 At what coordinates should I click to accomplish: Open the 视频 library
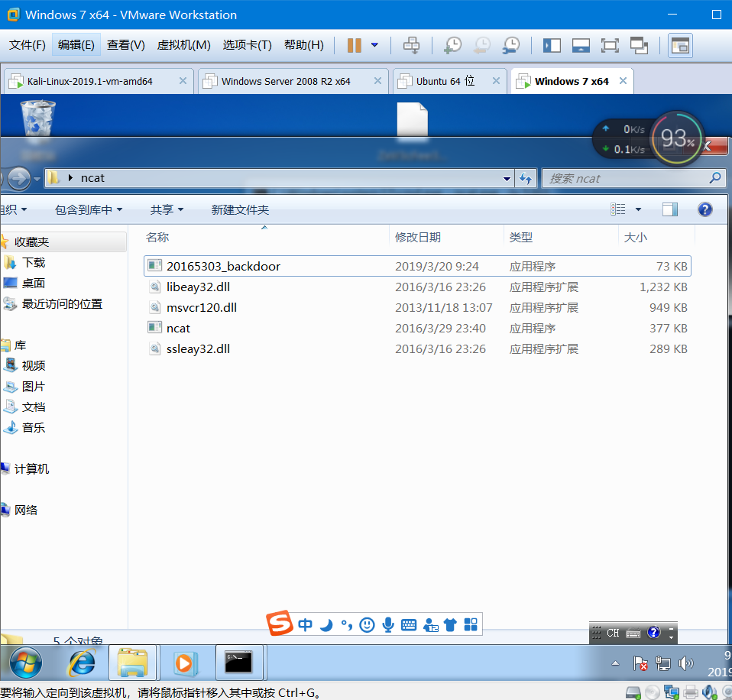(x=34, y=365)
